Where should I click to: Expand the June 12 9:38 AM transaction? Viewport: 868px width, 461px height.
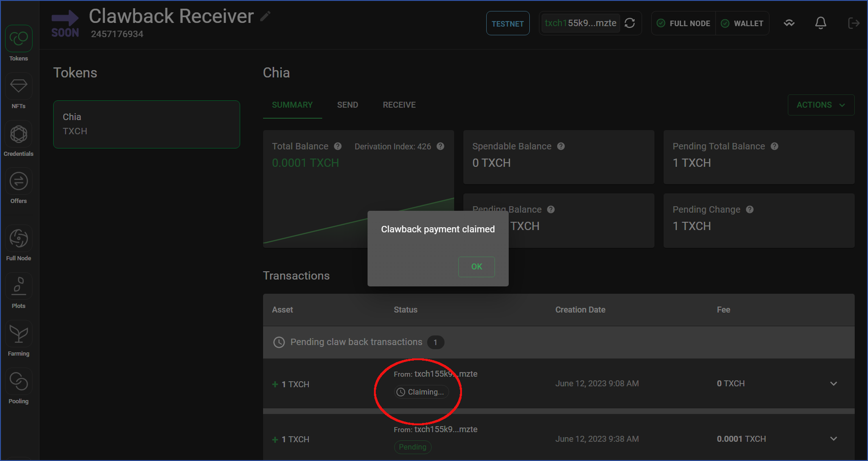coord(834,439)
